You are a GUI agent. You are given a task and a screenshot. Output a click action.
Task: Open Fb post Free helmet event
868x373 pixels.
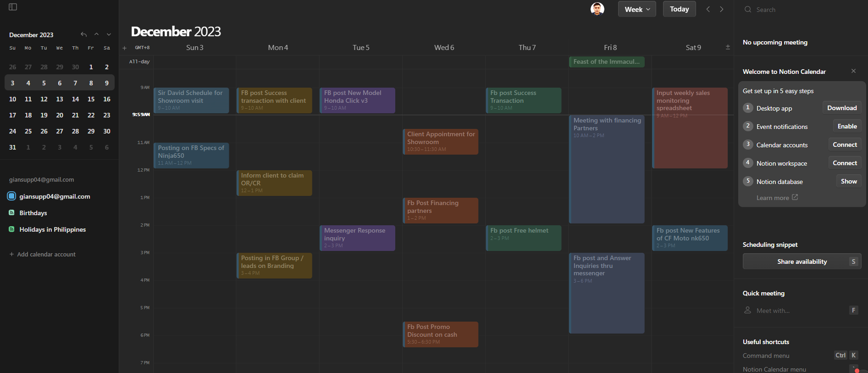click(x=523, y=238)
